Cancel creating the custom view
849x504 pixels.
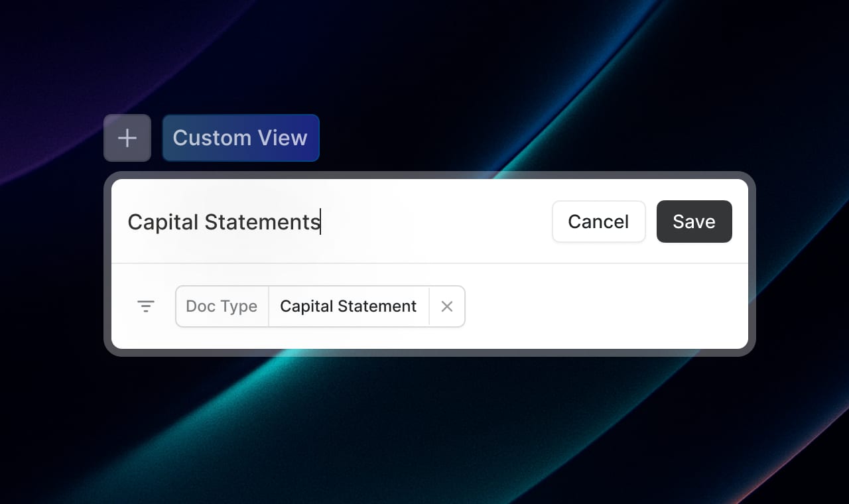coord(598,221)
